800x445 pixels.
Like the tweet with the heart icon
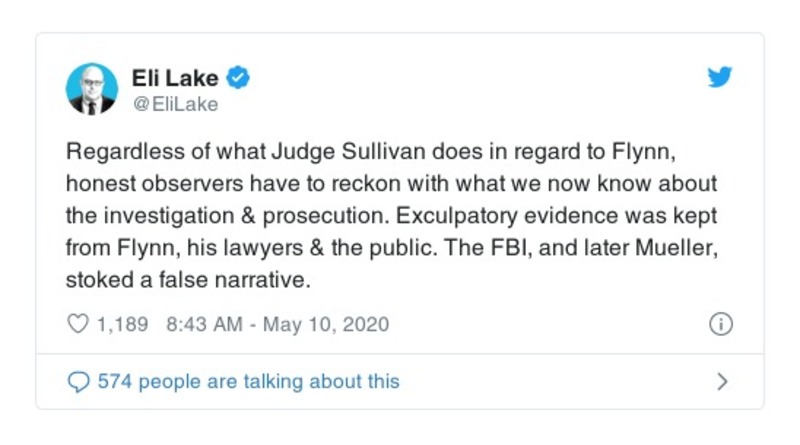click(x=77, y=324)
